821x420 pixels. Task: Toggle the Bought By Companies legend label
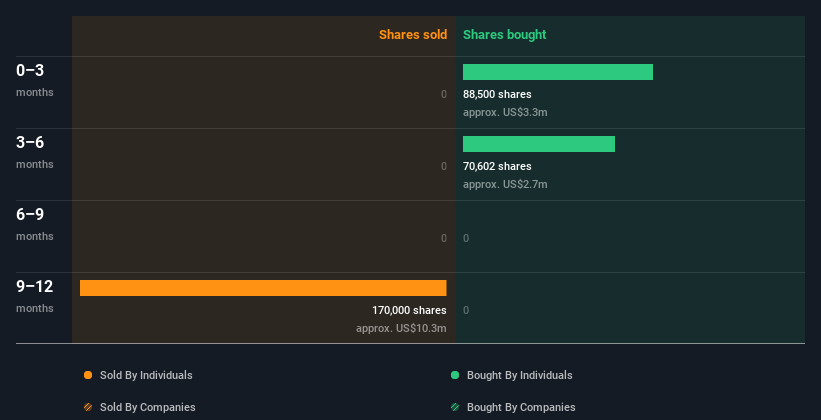(521, 407)
